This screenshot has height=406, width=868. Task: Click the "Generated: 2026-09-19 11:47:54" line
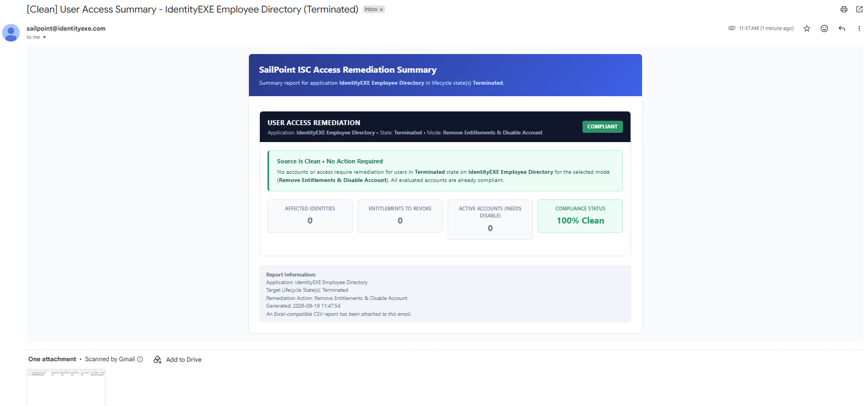[303, 306]
